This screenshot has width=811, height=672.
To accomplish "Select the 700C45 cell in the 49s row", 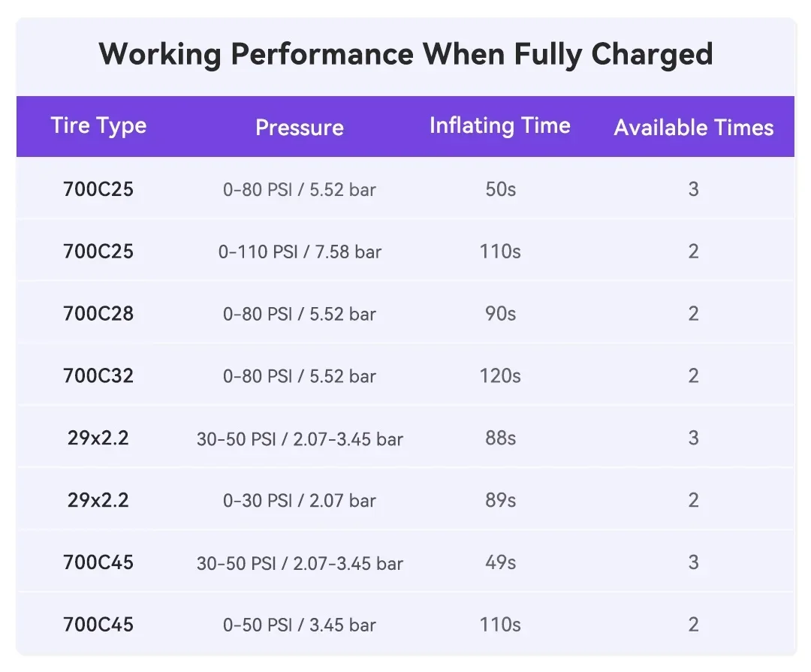I will [98, 562].
